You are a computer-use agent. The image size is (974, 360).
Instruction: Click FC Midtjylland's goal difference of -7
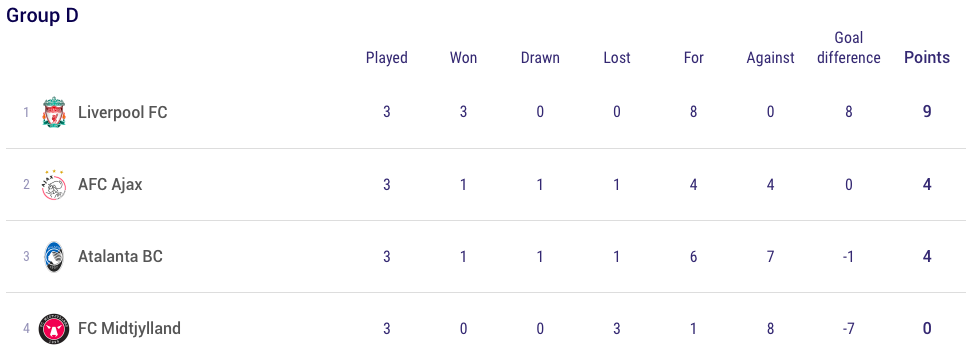(849, 328)
